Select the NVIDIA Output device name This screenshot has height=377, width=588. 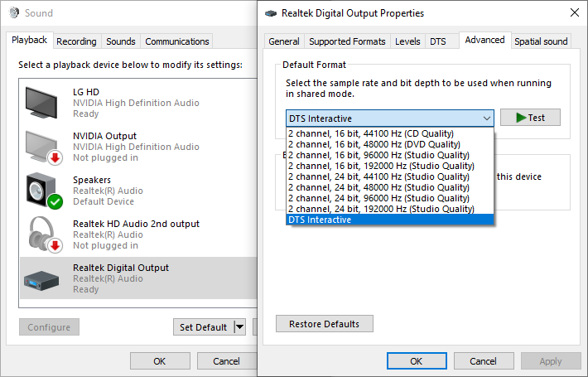104,136
